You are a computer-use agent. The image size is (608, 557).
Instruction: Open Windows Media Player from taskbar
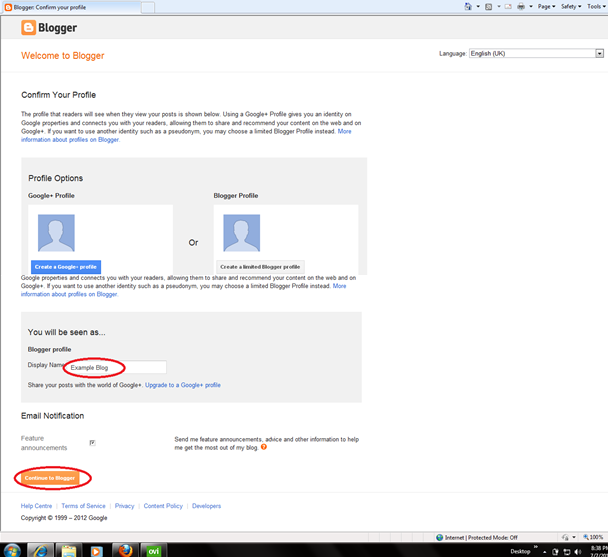coord(97,550)
